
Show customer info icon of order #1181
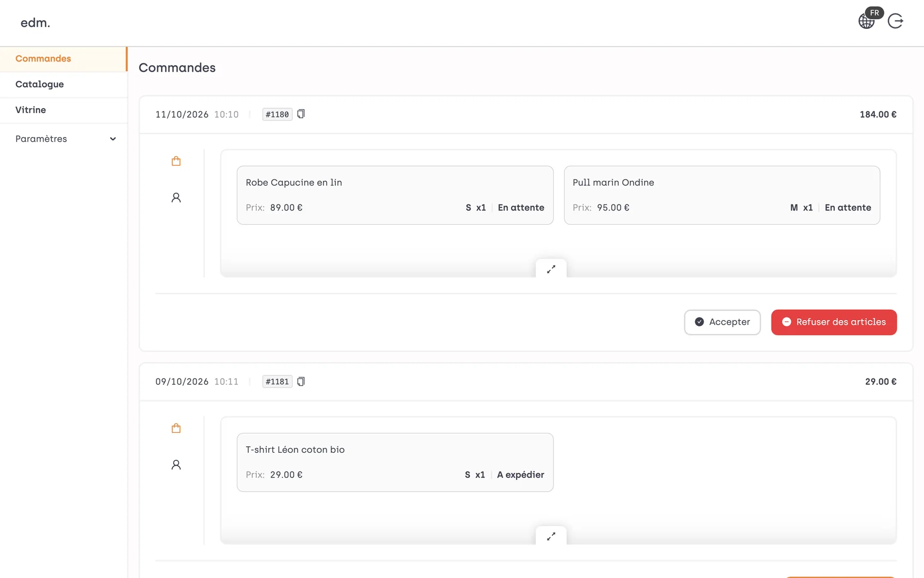tap(176, 465)
